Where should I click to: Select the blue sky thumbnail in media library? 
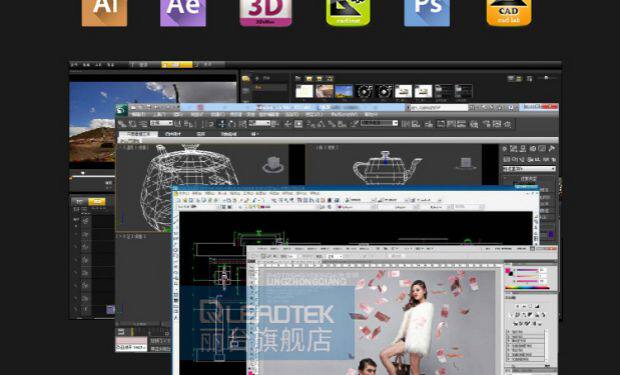344,91
